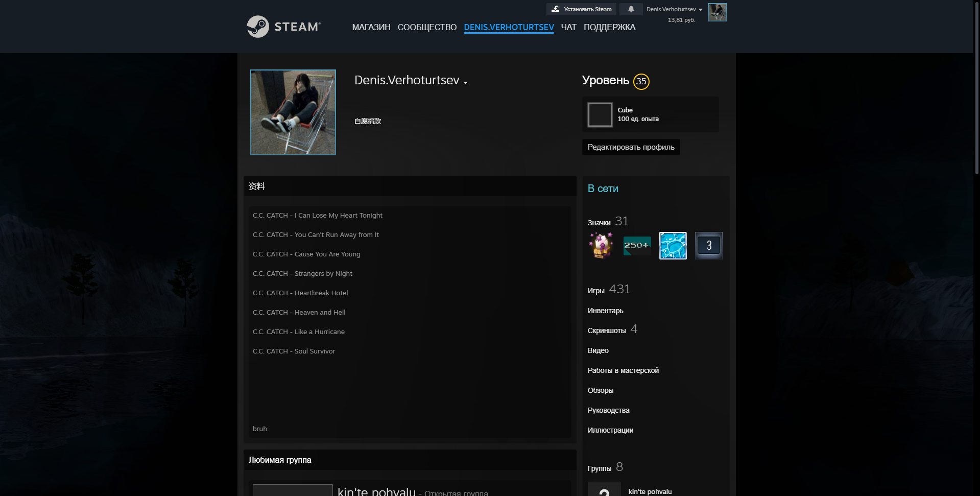The width and height of the screenshot is (980, 496).
Task: Click text 'C.C. CATCH - Like a Hurricane'
Action: click(x=299, y=332)
